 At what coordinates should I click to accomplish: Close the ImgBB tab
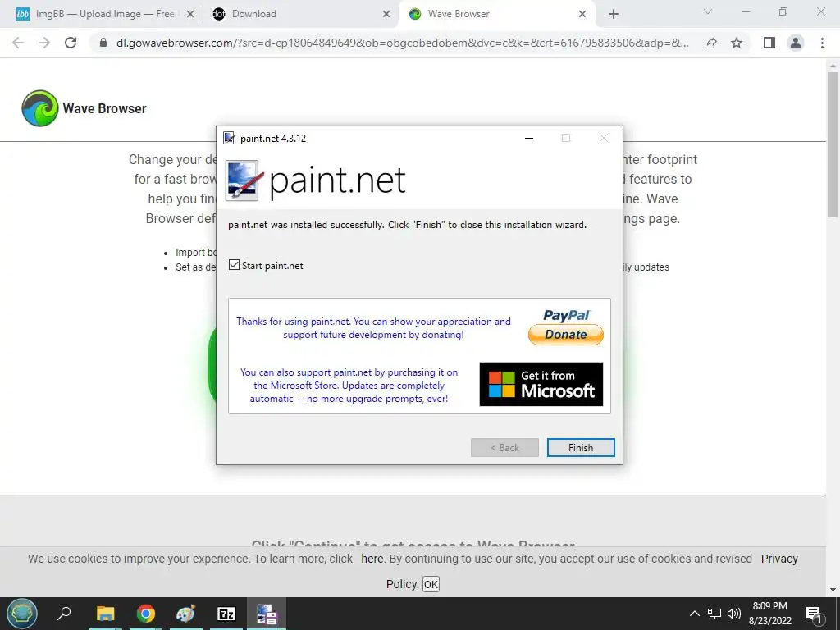(x=190, y=15)
